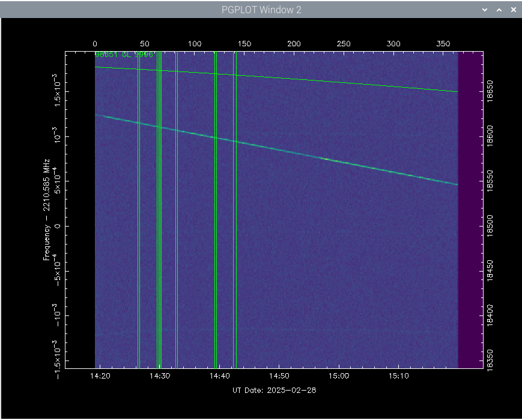The height and width of the screenshot is (420, 522).
Task: Click the 'UT Date: 2025-02-28' label
Action: point(274,390)
